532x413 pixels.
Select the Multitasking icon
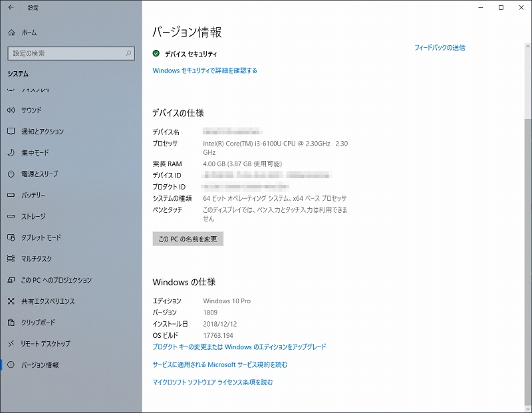click(x=11, y=259)
